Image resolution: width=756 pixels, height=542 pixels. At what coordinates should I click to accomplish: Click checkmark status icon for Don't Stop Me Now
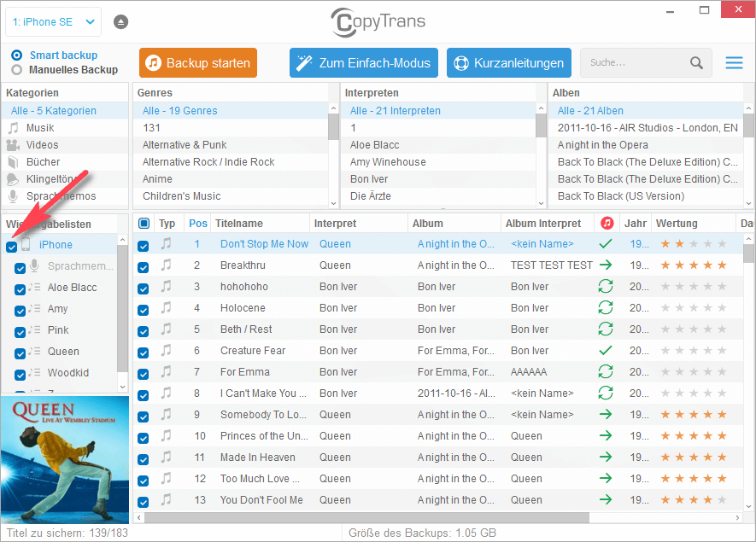(x=606, y=244)
